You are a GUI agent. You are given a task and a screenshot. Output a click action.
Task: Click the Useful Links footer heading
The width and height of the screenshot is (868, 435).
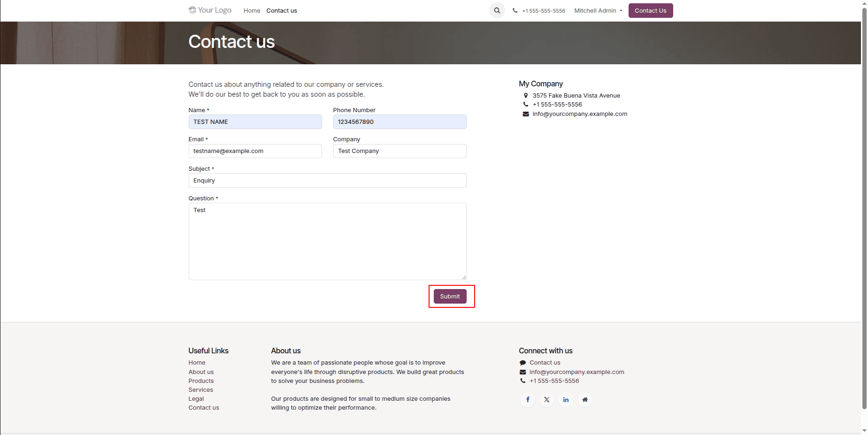click(208, 351)
